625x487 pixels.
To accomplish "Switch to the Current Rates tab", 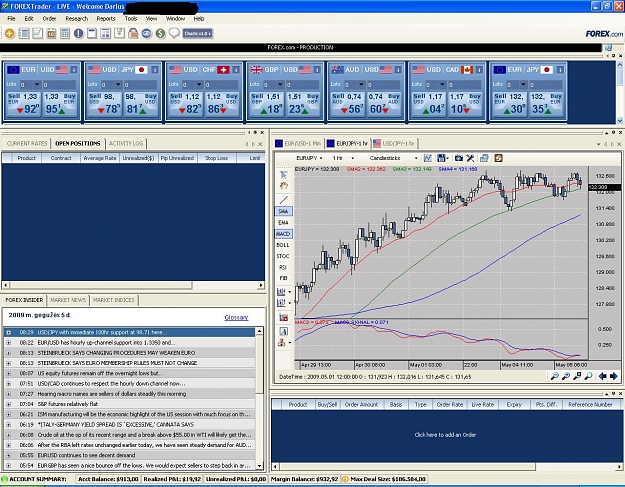I will pos(27,143).
